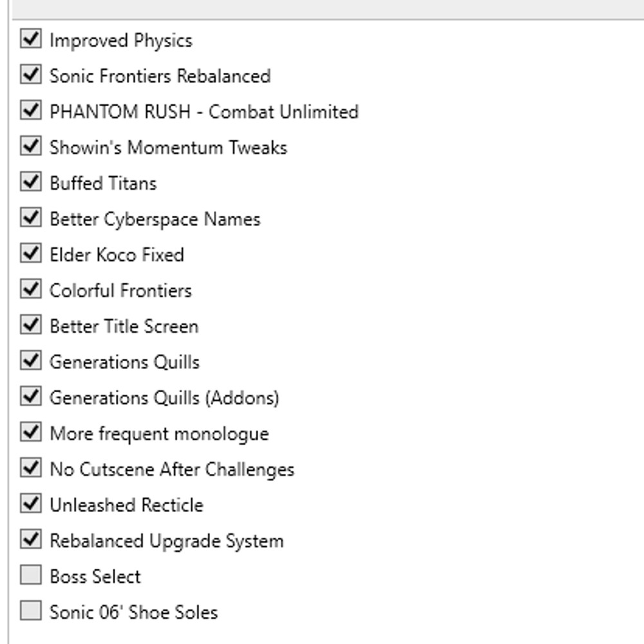This screenshot has width=644, height=644.
Task: Uncheck PHANTOM RUSH - Combat Unlimited
Action: click(30, 111)
